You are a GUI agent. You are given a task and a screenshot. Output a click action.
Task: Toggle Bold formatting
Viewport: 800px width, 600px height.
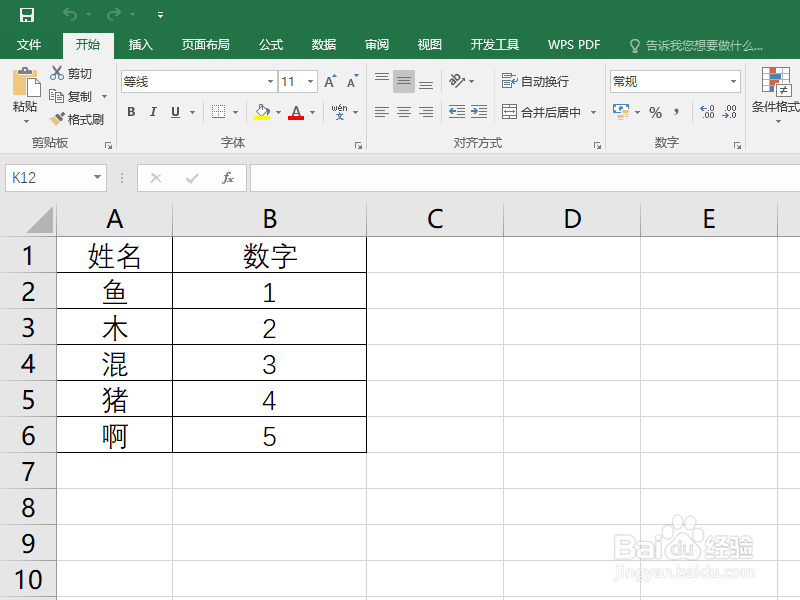(131, 112)
